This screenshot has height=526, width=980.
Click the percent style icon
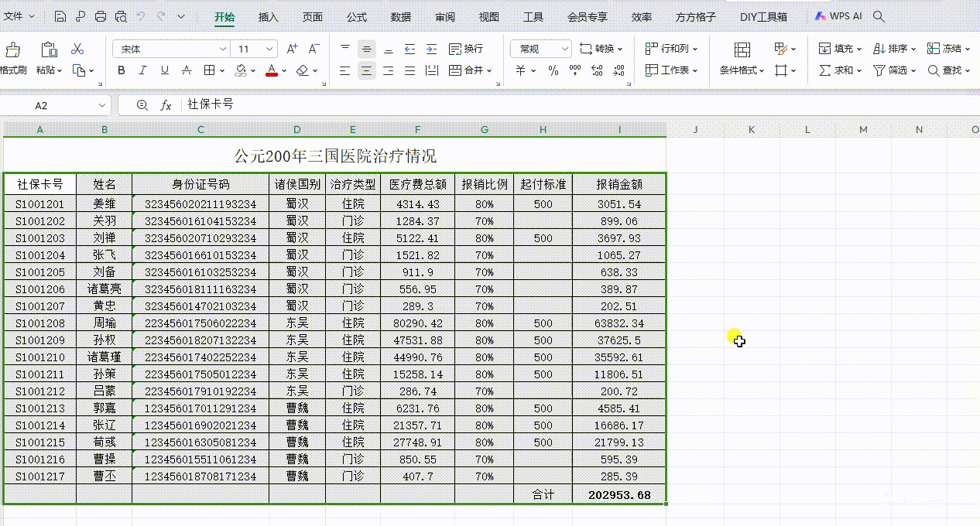click(x=553, y=70)
